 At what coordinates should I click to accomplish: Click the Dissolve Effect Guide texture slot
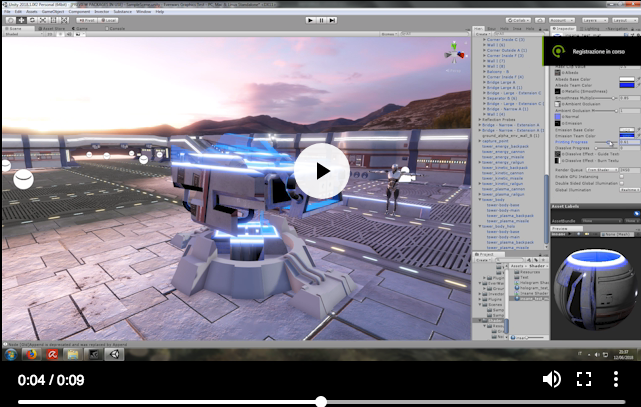557,154
